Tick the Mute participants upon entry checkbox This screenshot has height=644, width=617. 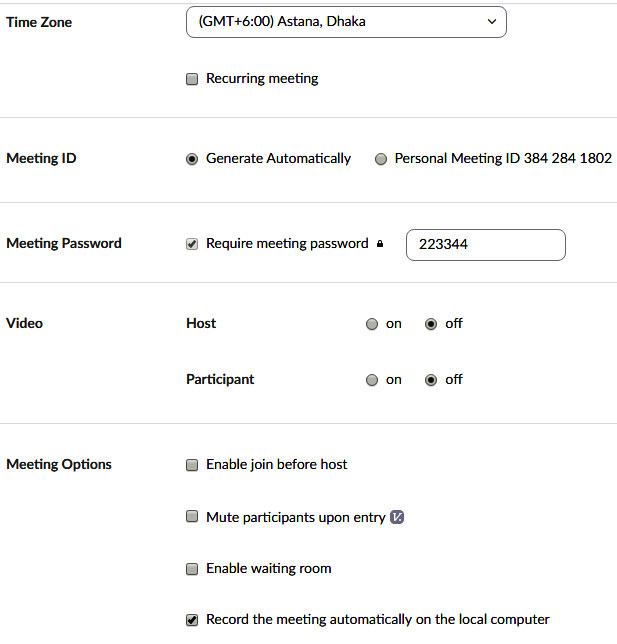(192, 517)
